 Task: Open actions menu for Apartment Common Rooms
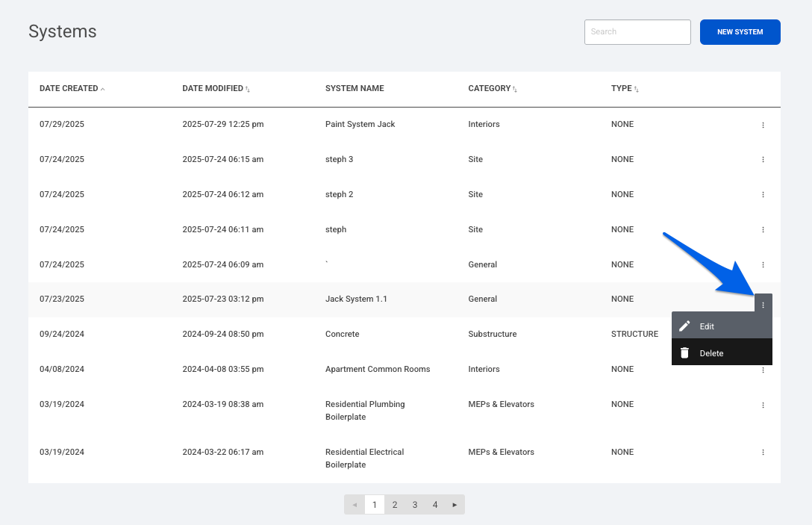click(763, 370)
